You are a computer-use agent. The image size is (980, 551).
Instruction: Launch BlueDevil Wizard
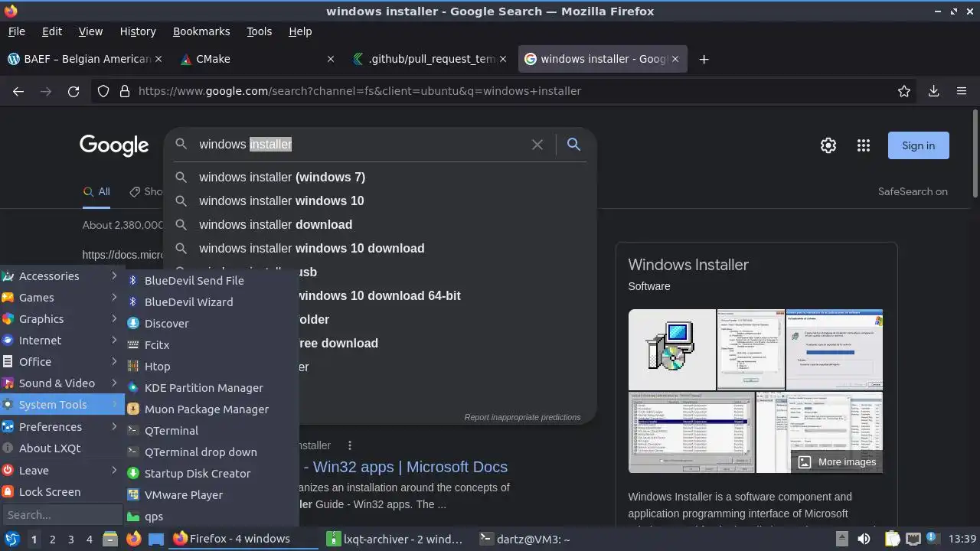pos(211,302)
